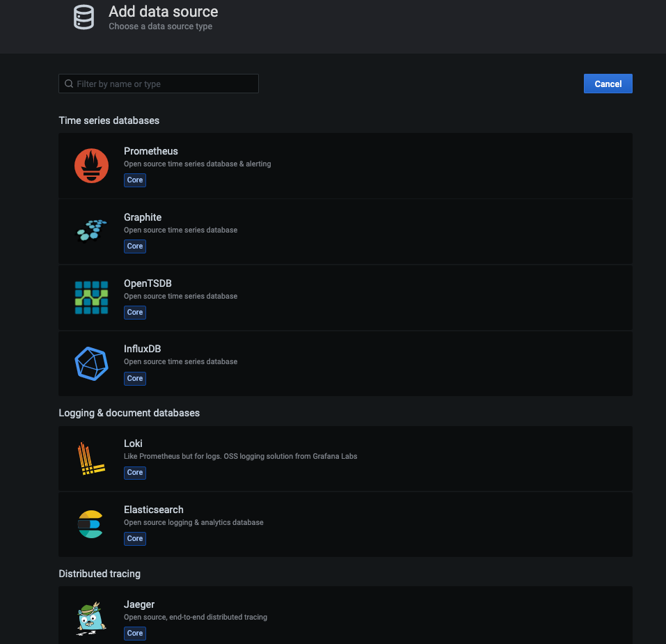This screenshot has width=666, height=644.
Task: Click the Graphite dots logo icon
Action: click(91, 230)
